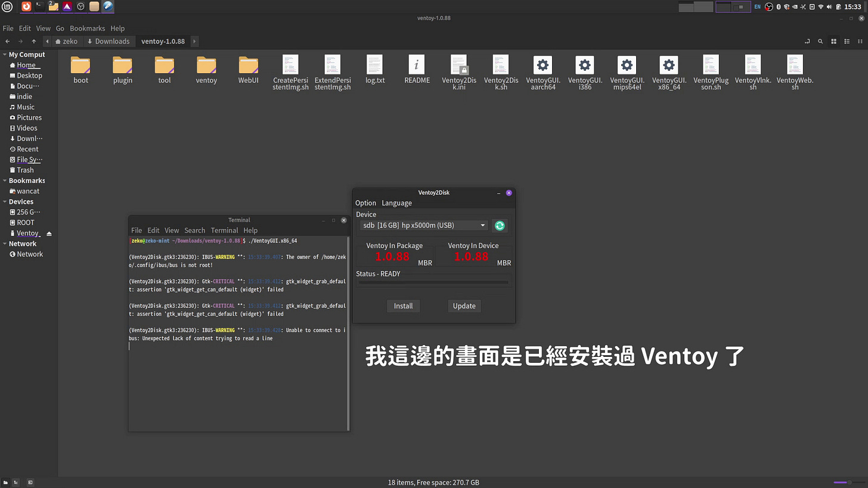Select VentoyVlnk.sh script
The width and height of the screenshot is (868, 488).
pos(753,73)
